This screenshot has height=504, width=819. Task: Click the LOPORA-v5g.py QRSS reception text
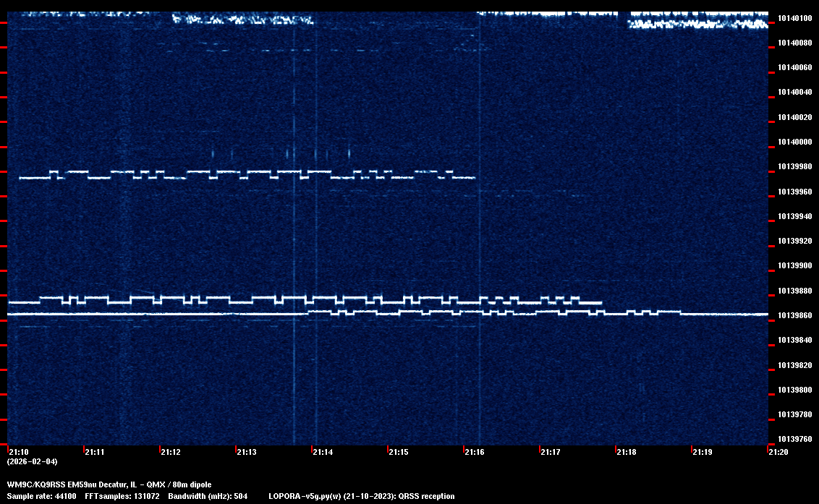coord(361,496)
